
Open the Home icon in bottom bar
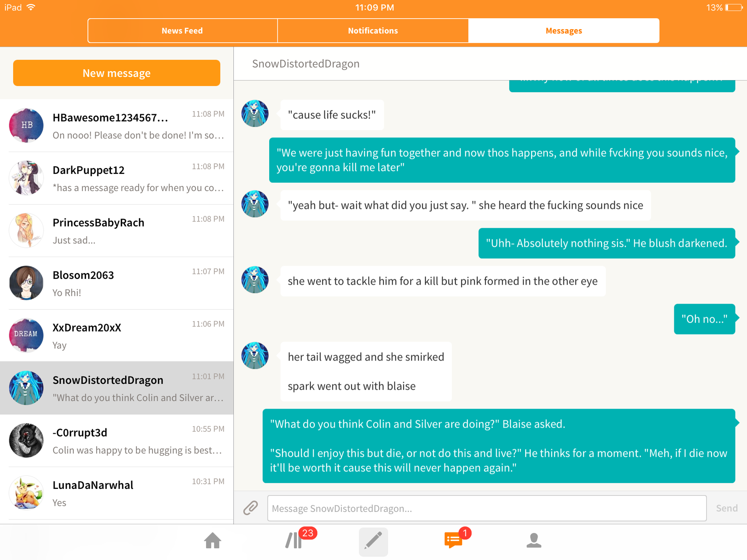(x=212, y=541)
